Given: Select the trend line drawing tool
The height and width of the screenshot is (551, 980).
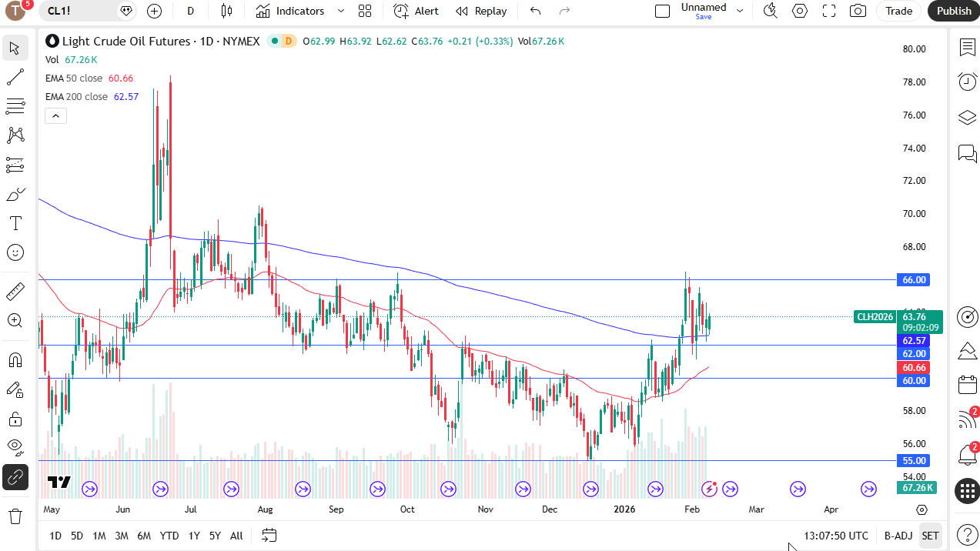Looking at the screenshot, I should [15, 77].
